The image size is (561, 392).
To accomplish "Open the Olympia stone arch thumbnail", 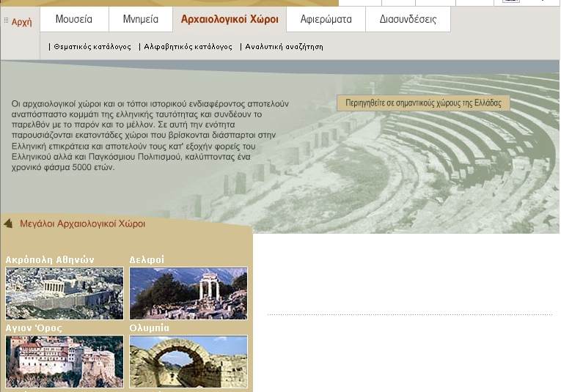I will pyautogui.click(x=188, y=360).
